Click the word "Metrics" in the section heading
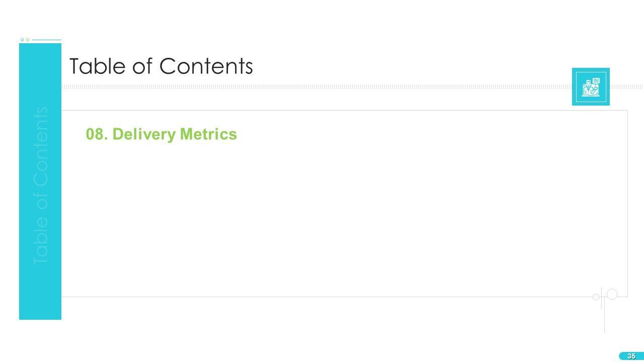The image size is (644, 362). click(208, 134)
